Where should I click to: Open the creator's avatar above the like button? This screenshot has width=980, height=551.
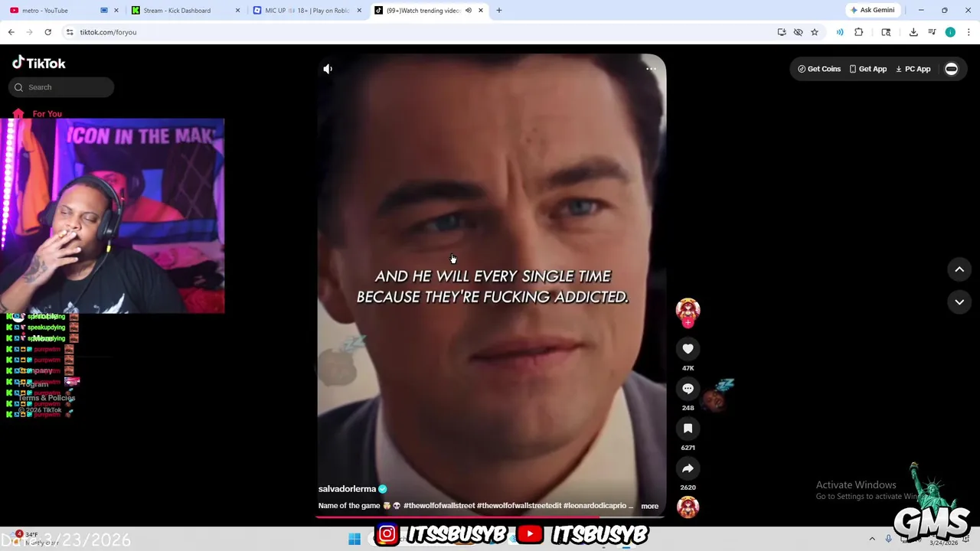pos(688,310)
